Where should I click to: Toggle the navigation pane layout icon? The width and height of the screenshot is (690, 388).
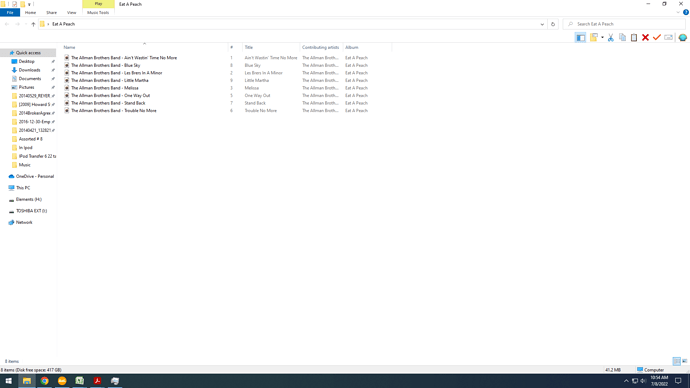(580, 38)
